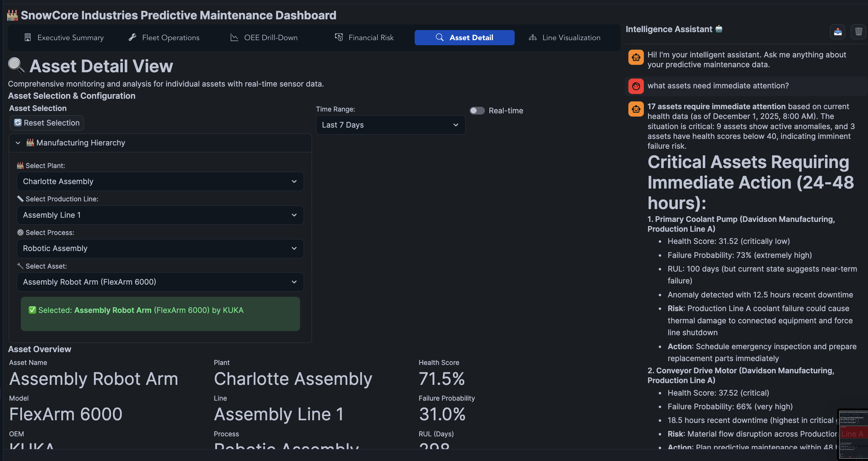Enable the Real-time toggle switch
868x461 pixels.
tap(477, 111)
